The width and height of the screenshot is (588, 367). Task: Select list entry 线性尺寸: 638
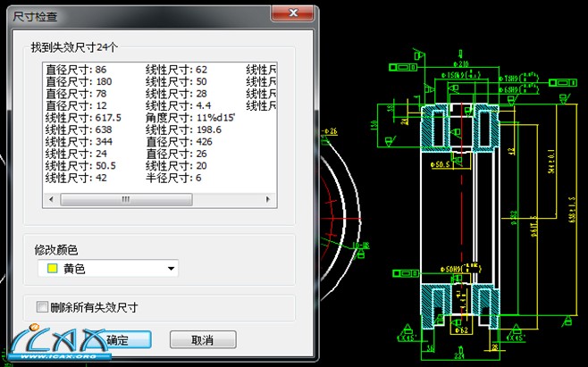click(79, 130)
